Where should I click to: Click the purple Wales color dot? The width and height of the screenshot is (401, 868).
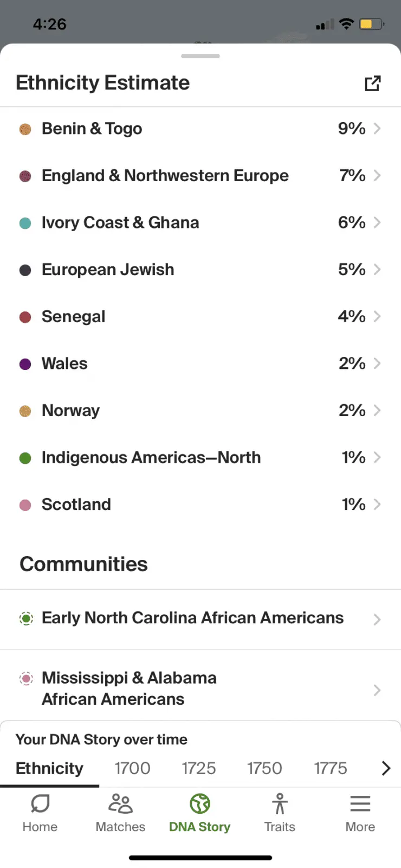25,364
